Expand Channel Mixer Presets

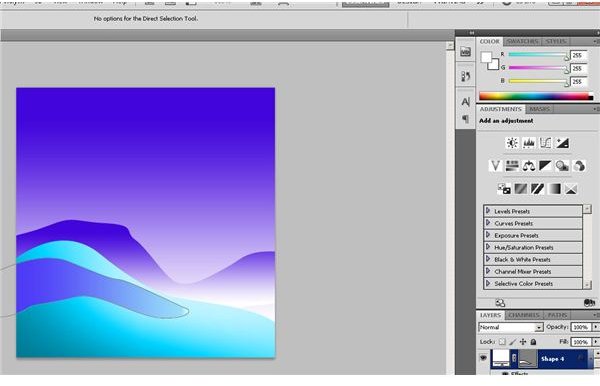tap(488, 271)
